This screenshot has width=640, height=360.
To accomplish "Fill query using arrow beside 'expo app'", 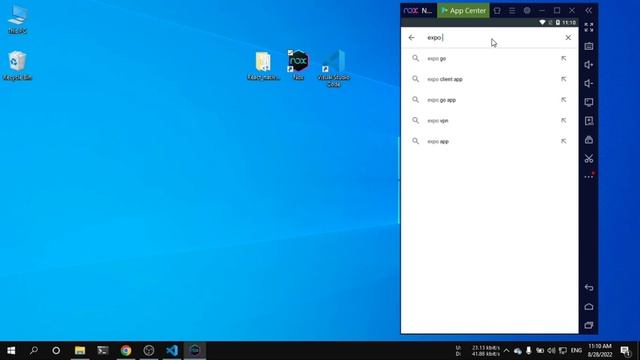I will (x=564, y=141).
